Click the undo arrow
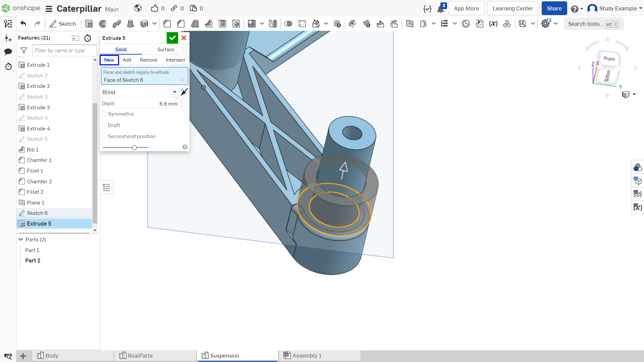Image resolution: width=644 pixels, height=362 pixels. pos(23,24)
